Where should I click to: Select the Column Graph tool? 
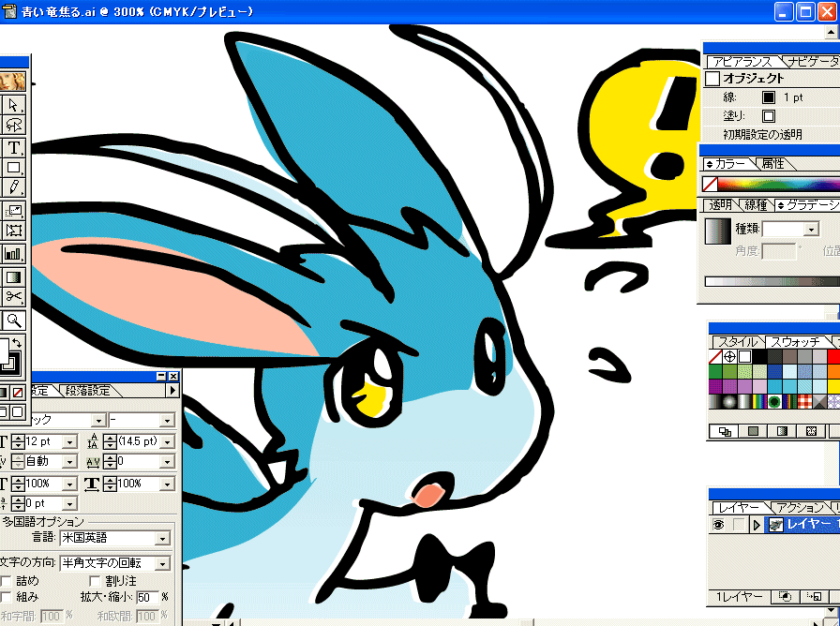tap(13, 253)
